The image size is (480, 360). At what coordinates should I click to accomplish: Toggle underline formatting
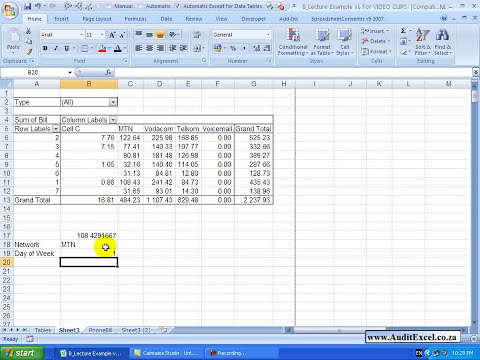coord(67,49)
